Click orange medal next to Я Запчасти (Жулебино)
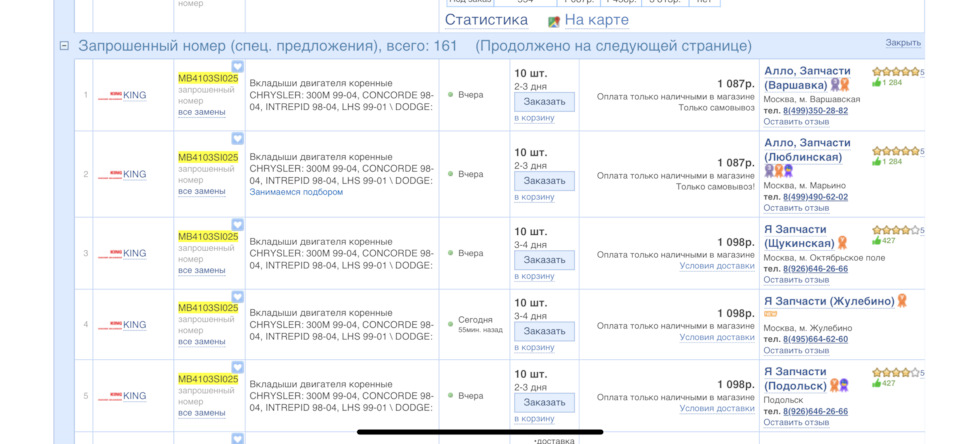This screenshot has width=960, height=444. (902, 301)
